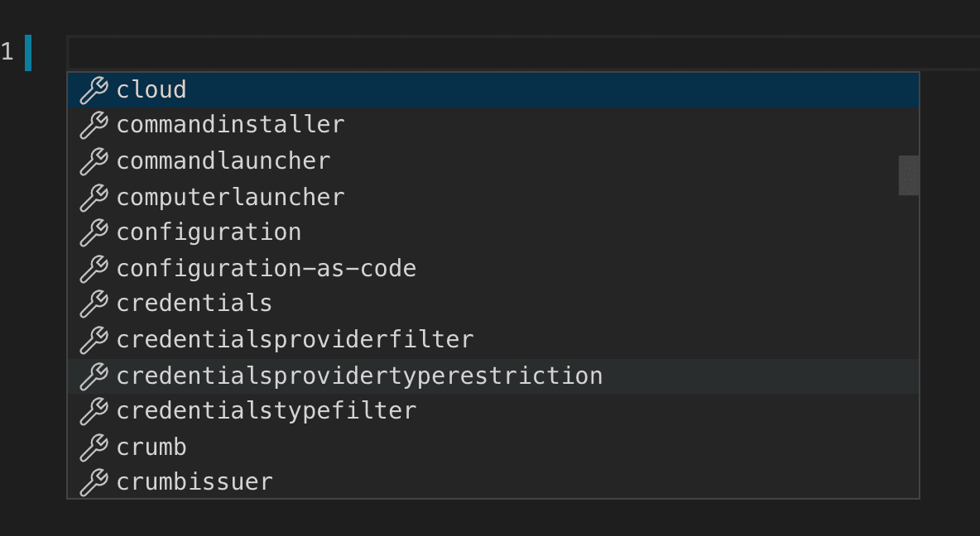
Task: Click the wrench icon beside credentials
Action: [93, 303]
